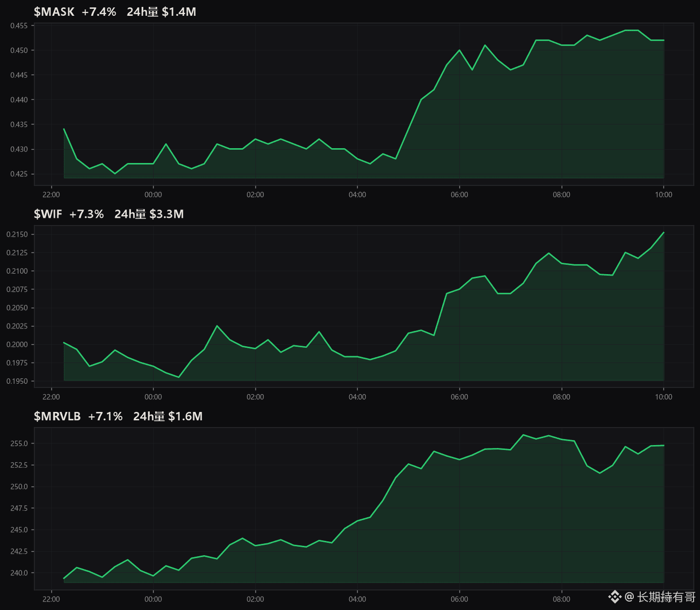Click the 0.2100 price axis label
Image resolution: width=700 pixels, height=610 pixels.
tap(17, 271)
